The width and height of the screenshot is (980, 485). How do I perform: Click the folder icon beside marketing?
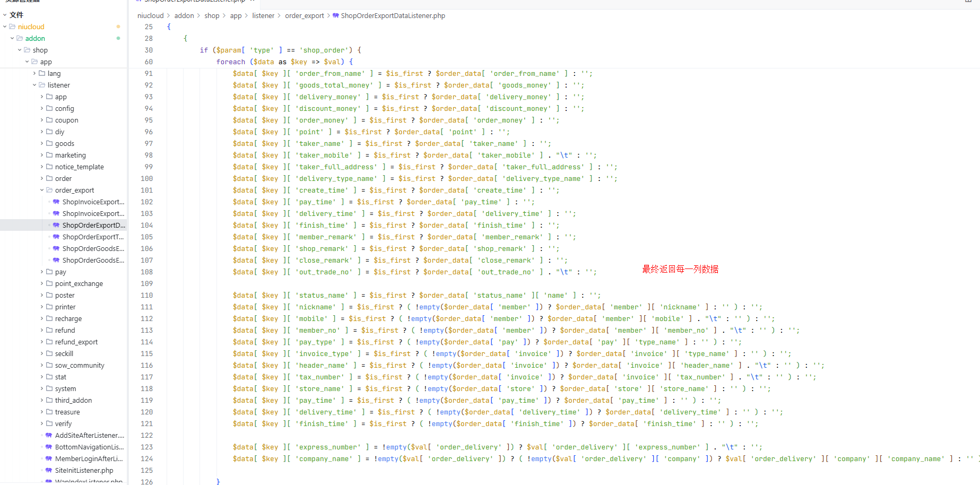pyautogui.click(x=49, y=155)
